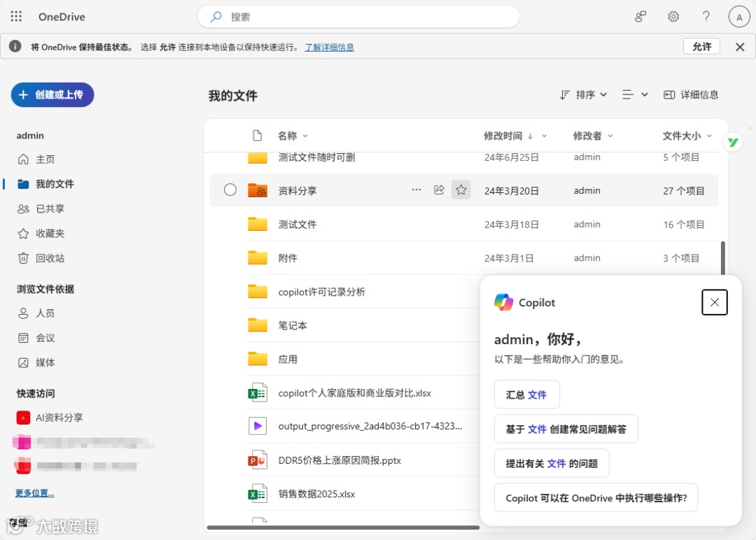Dismiss the notification bar with X

(740, 47)
